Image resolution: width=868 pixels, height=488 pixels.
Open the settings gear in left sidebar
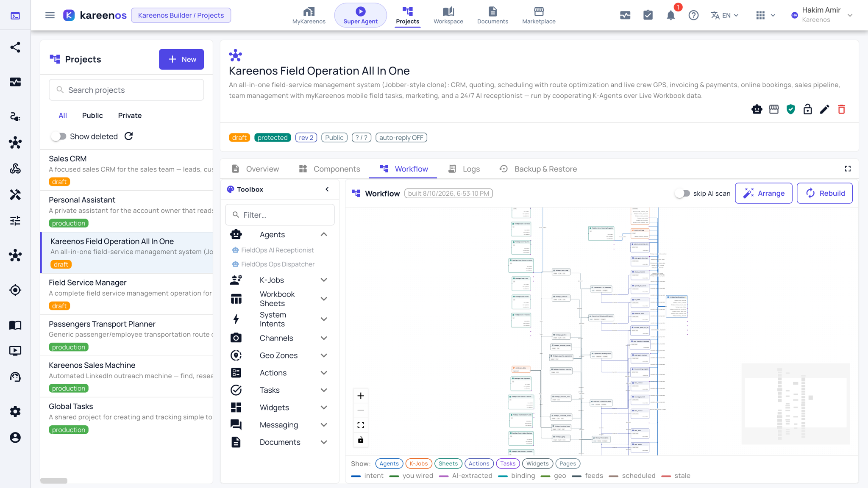(x=15, y=411)
